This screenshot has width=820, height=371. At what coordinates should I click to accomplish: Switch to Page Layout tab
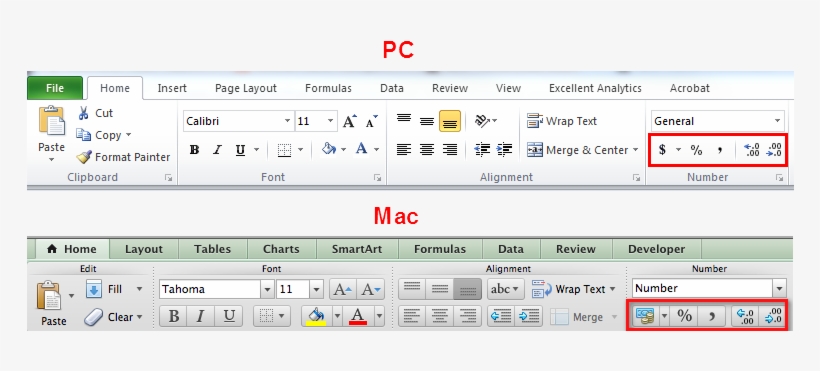[x=246, y=88]
